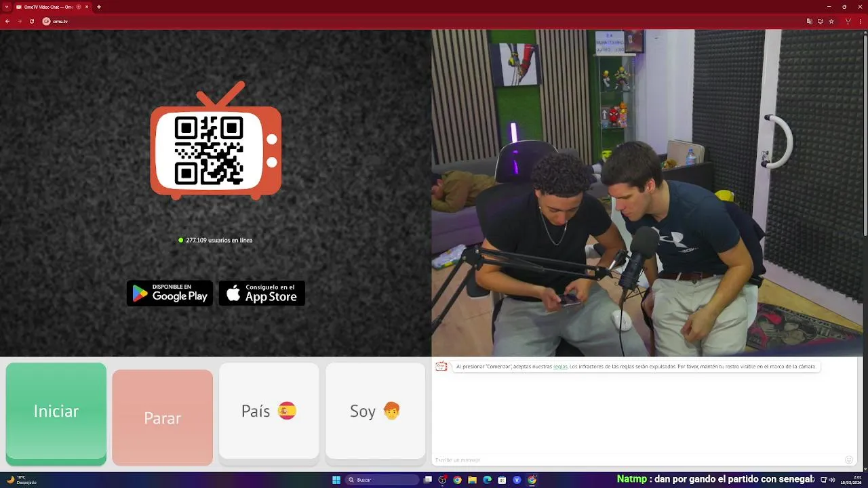Click the install app icon in address bar
Viewport: 868px width, 488px height.
821,21
